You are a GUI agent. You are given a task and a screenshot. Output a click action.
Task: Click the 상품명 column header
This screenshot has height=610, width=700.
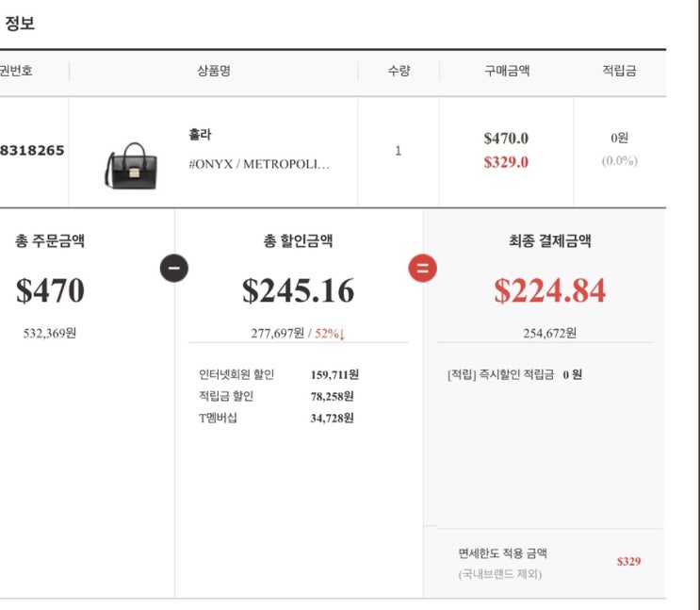point(214,71)
